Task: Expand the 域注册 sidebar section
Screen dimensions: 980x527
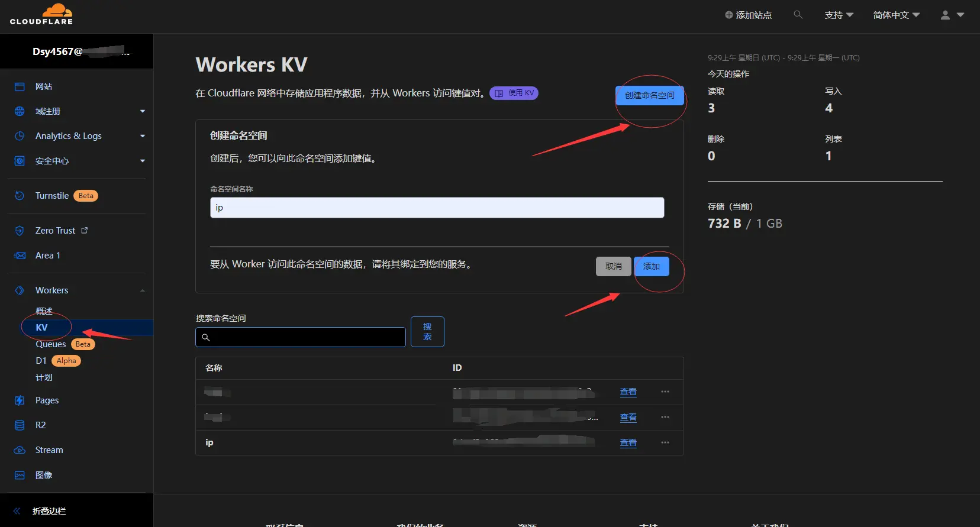Action: (142, 111)
